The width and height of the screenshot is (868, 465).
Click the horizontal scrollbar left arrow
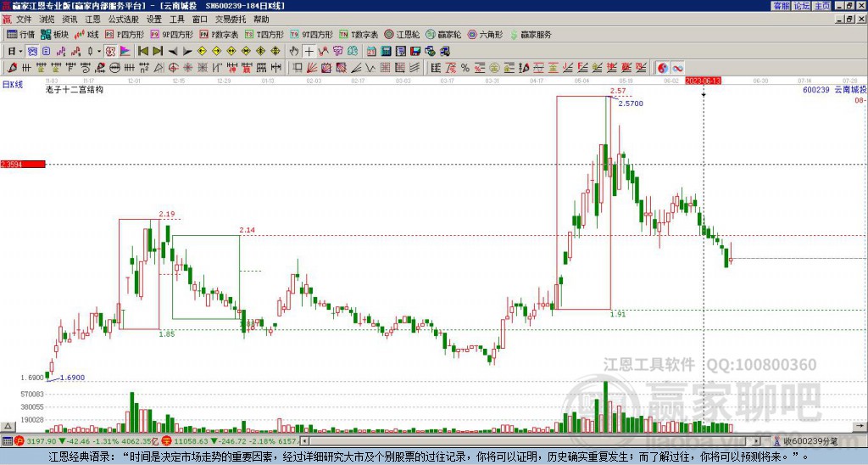[x=304, y=441]
